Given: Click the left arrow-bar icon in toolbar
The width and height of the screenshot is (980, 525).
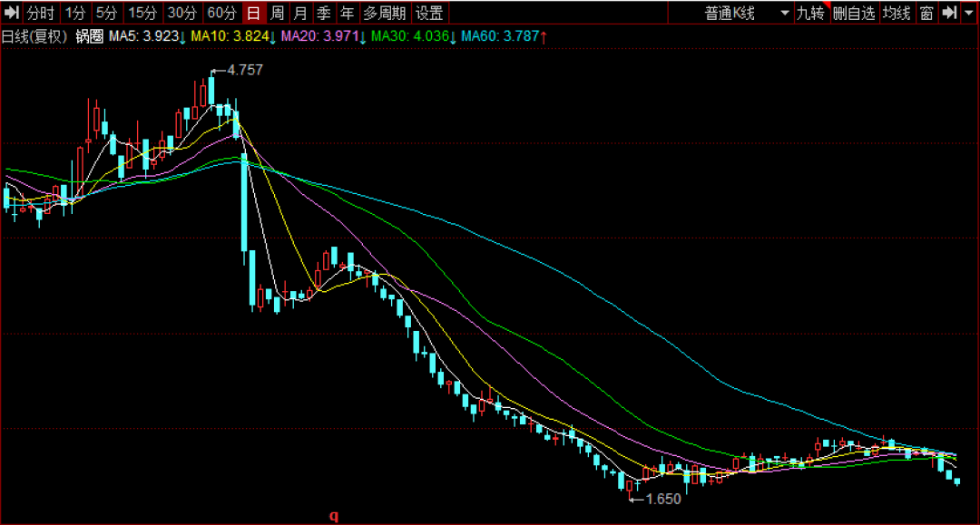Looking at the screenshot, I should 11,13.
